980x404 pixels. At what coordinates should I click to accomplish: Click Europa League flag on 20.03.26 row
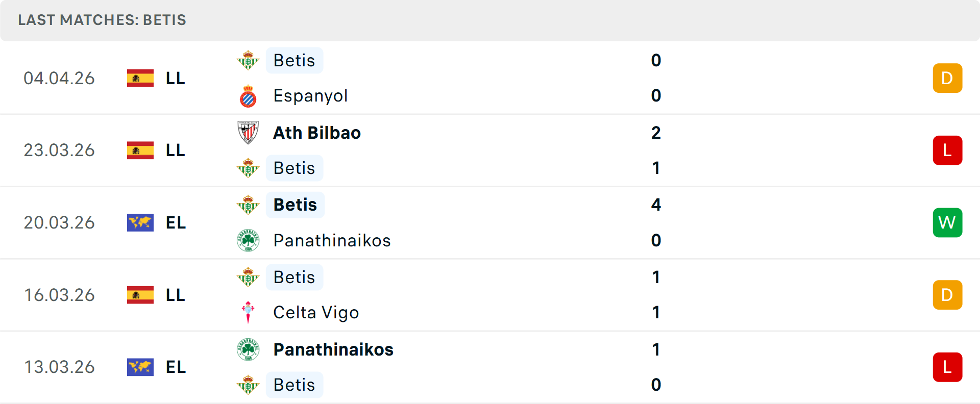click(x=140, y=222)
